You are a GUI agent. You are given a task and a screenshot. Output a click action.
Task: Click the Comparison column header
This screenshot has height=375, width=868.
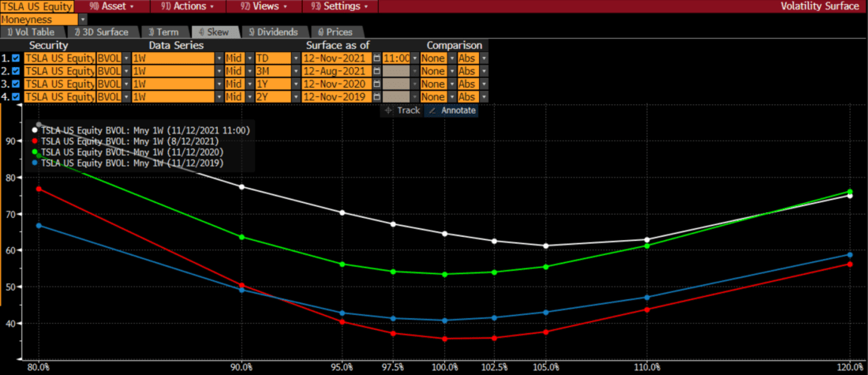point(455,46)
